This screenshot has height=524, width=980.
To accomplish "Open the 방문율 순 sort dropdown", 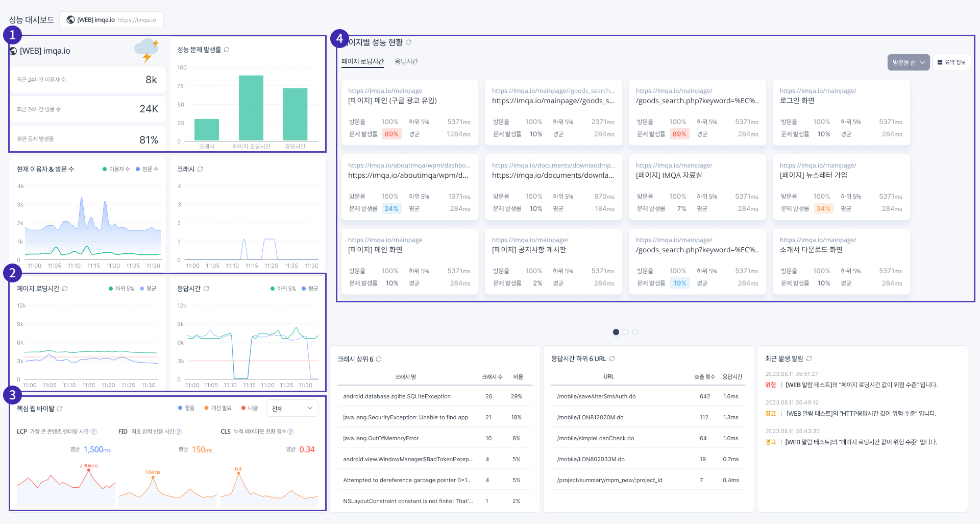I will coord(908,62).
